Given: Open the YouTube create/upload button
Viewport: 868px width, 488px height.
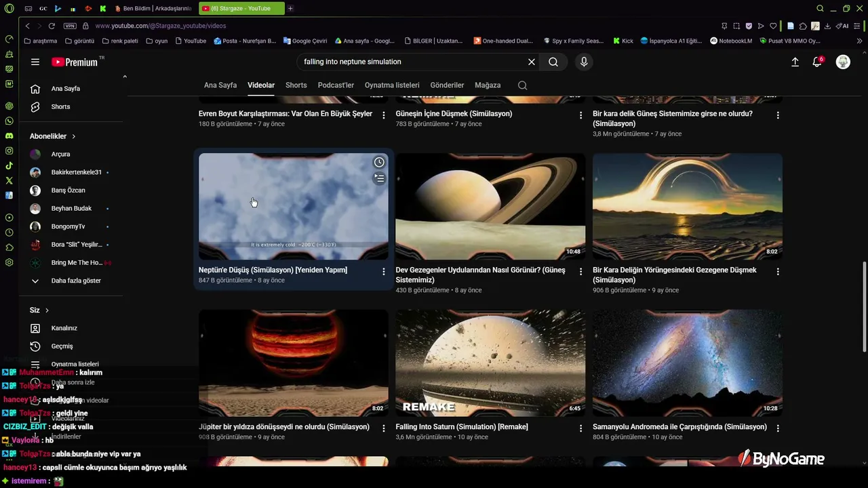Looking at the screenshot, I should [x=795, y=62].
